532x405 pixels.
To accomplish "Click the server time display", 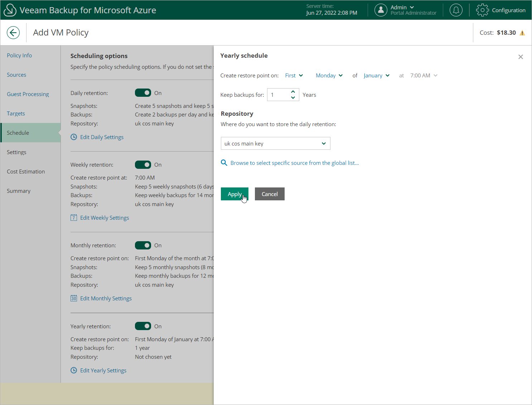I will (332, 10).
